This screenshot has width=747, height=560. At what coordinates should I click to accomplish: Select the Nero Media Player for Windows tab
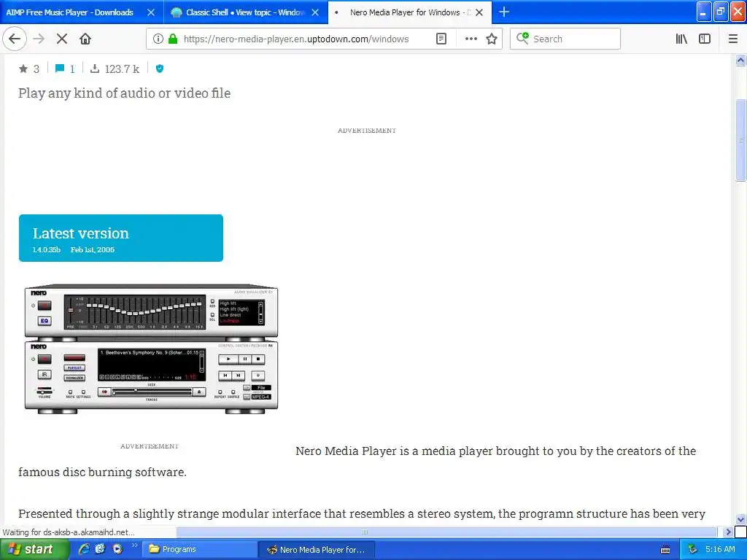[x=410, y=12]
